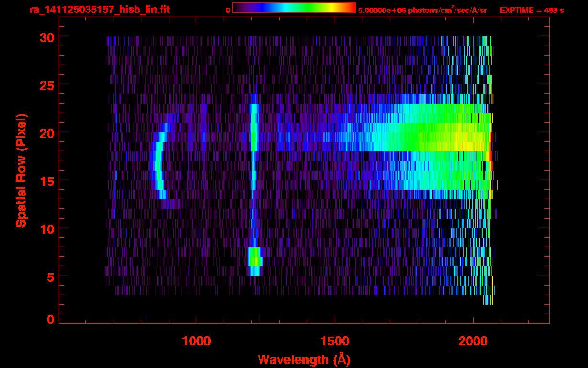Click the filename ra_141125035157_hisb_lin.fit

coord(100,10)
